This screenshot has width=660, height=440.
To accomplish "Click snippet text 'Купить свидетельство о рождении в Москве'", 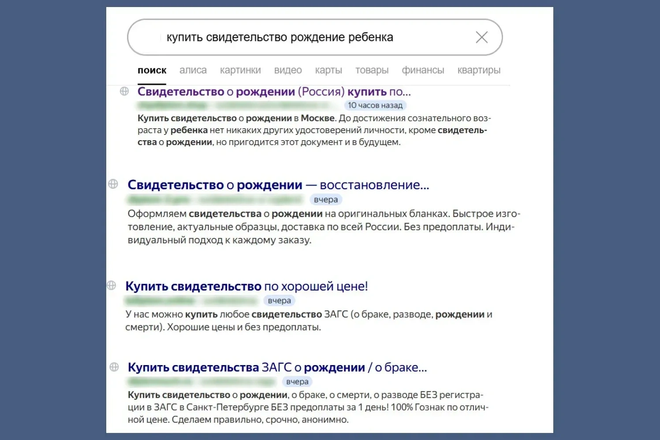I will [236, 118].
